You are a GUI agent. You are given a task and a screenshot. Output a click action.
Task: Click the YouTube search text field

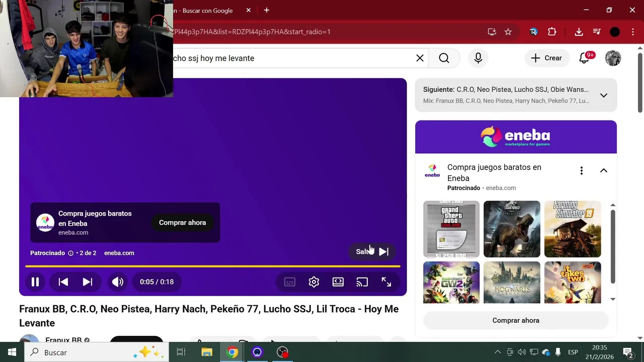pyautogui.click(x=292, y=58)
